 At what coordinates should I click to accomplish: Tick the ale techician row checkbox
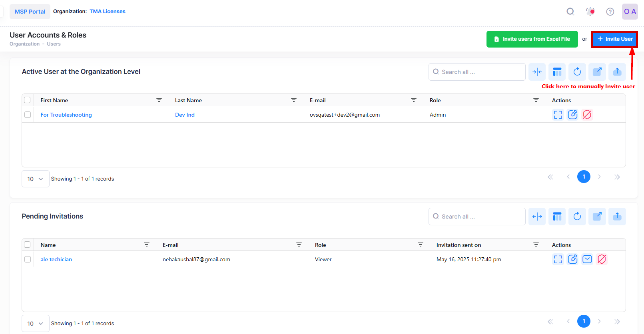28,259
